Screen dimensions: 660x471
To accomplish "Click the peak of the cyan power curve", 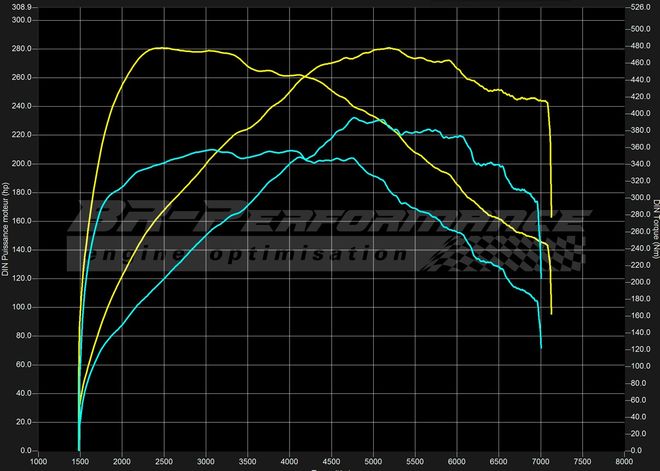I will click(352, 119).
